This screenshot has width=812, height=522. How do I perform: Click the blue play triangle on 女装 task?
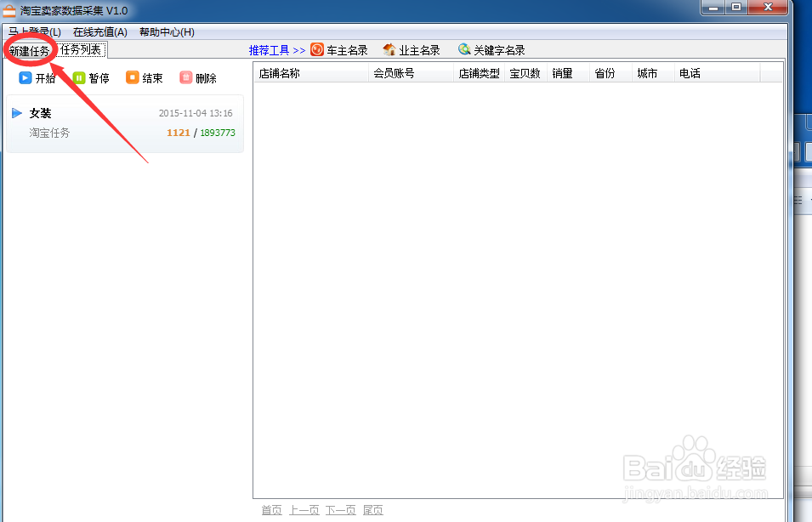pyautogui.click(x=18, y=112)
